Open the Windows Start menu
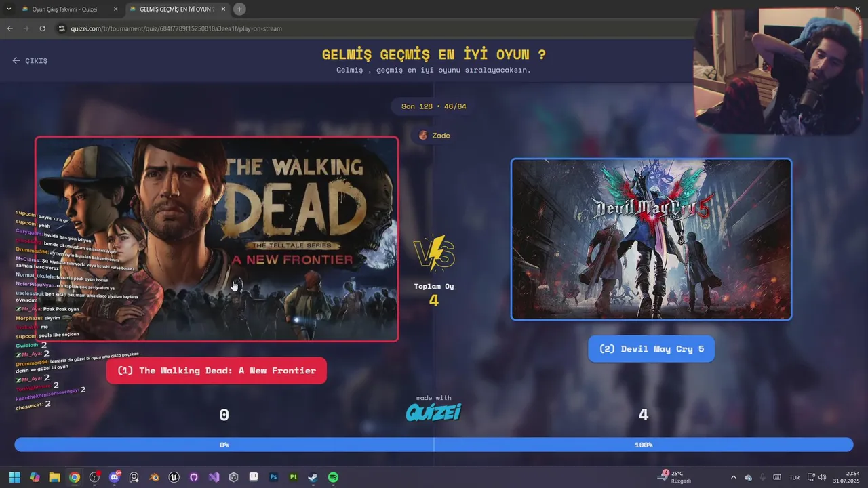 [x=14, y=477]
